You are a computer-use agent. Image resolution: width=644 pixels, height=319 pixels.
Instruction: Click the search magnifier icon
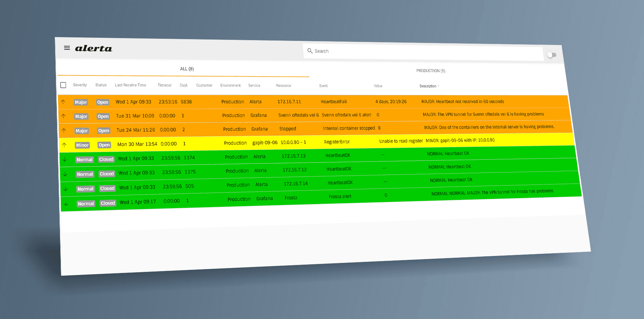click(x=310, y=51)
